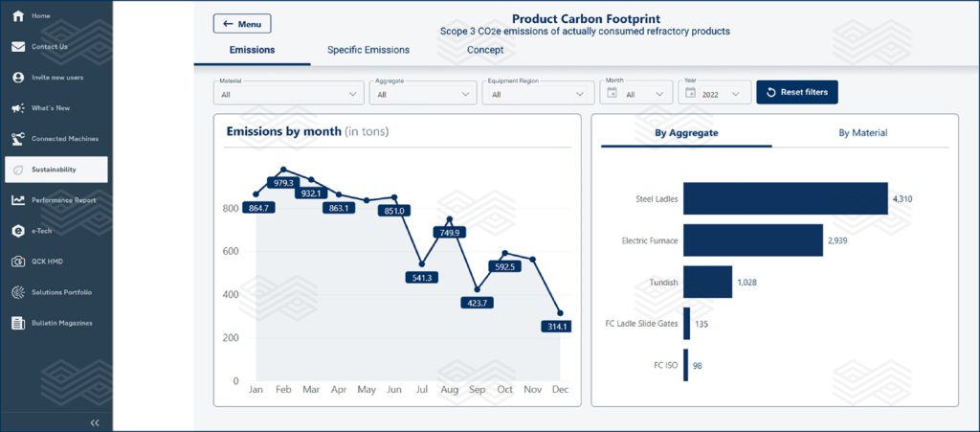Expand the Equipment Region dropdown
Screen dimensions: 980x432
pyautogui.click(x=538, y=92)
